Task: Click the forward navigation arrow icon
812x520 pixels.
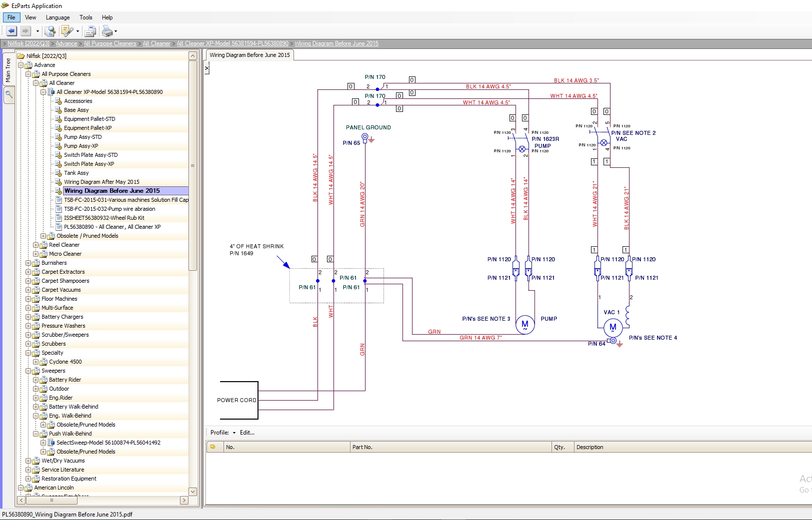Action: click(x=25, y=31)
